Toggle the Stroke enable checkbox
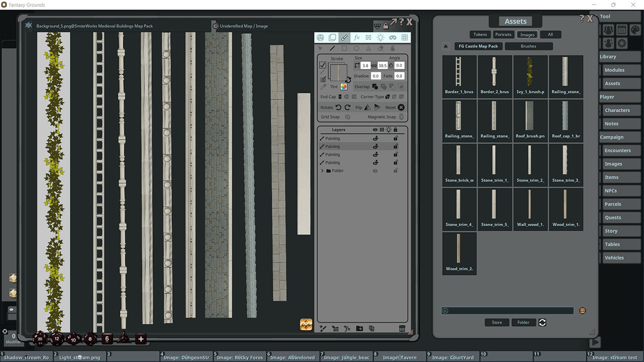 pyautogui.click(x=322, y=65)
